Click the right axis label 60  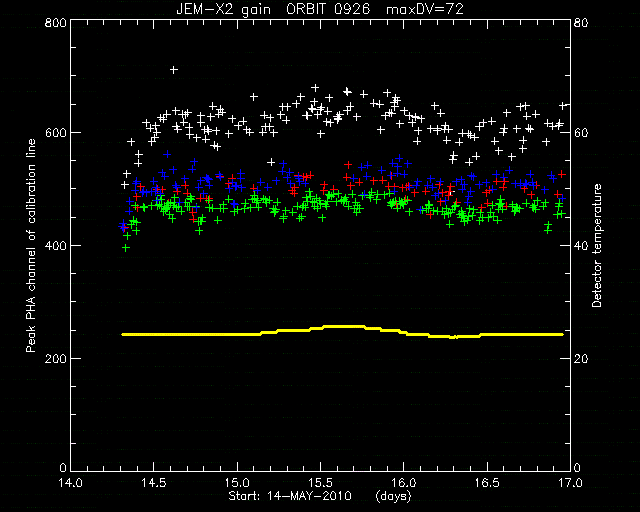pos(581,133)
